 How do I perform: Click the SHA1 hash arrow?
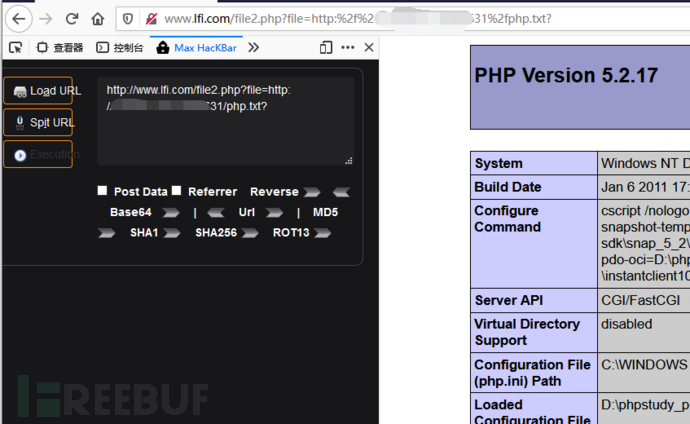point(172,233)
